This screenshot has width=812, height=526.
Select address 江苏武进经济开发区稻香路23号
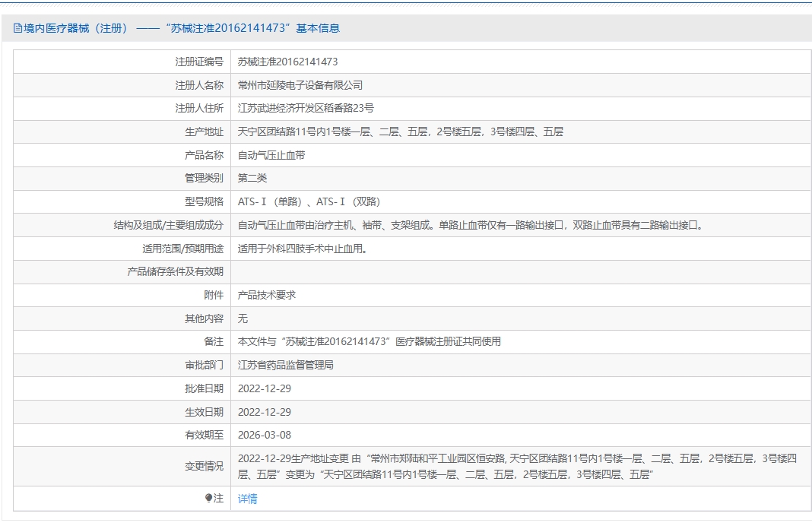pos(306,108)
